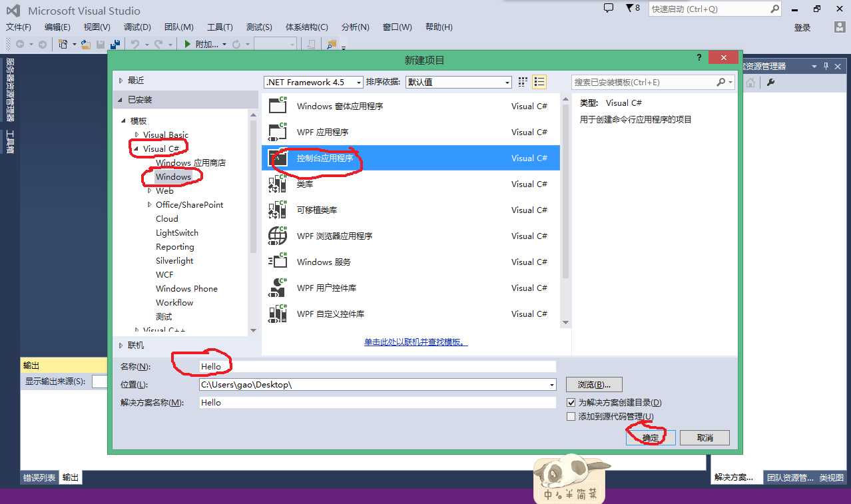The height and width of the screenshot is (504, 851).
Task: Click the 解决方案名称 input field
Action: [378, 402]
